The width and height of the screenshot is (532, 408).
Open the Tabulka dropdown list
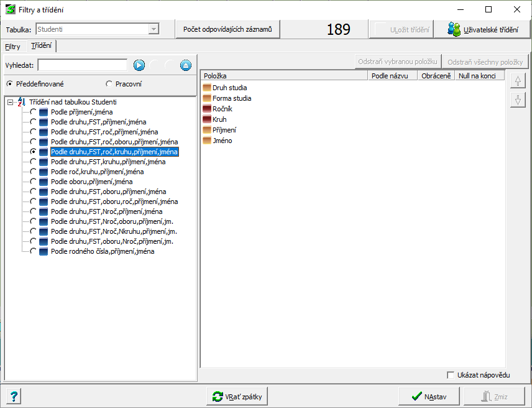(153, 29)
